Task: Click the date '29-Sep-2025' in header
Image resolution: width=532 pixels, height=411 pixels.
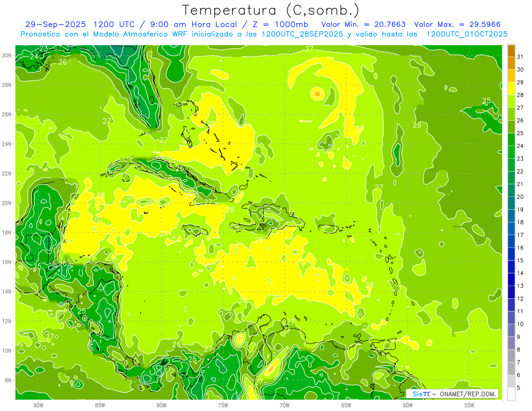Action: pyautogui.click(x=55, y=24)
